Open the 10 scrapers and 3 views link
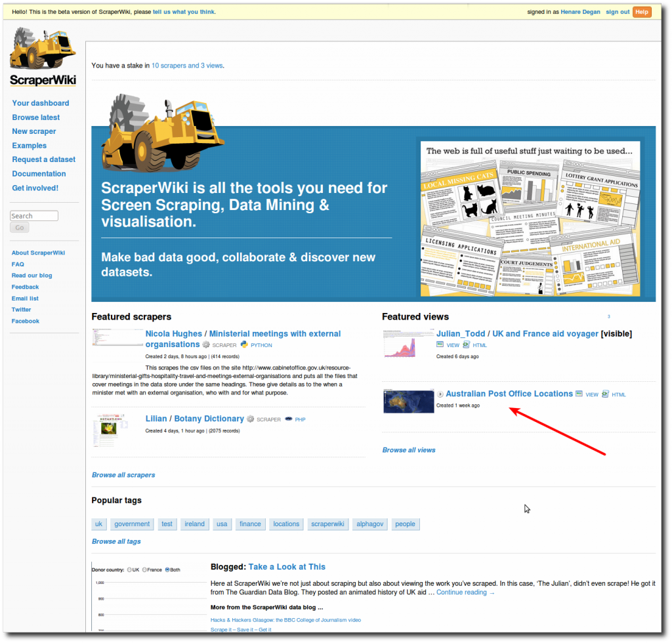The height and width of the screenshot is (643, 672). [x=187, y=66]
